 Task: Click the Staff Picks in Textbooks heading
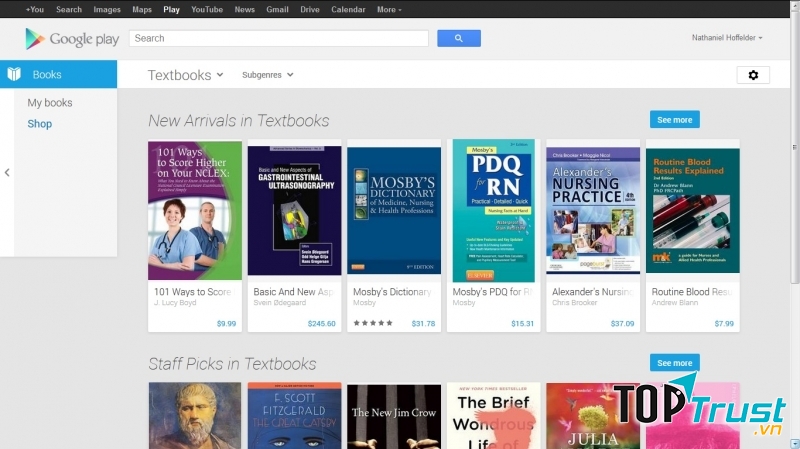pos(232,364)
